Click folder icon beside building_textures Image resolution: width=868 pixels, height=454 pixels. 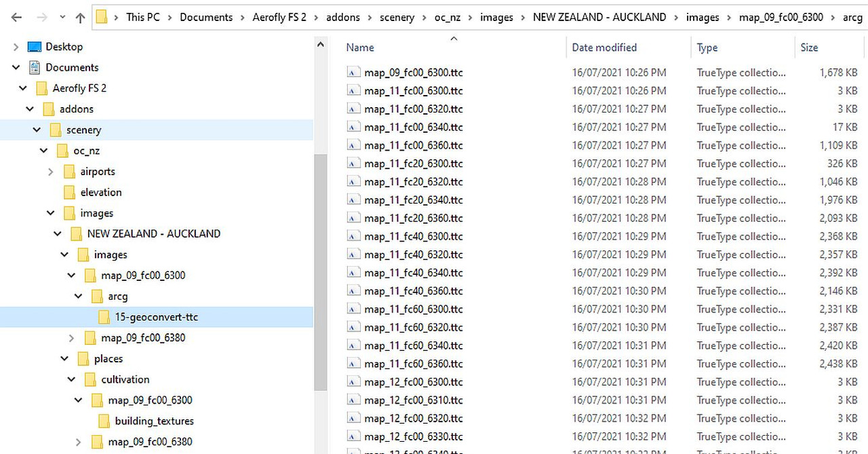[104, 421]
